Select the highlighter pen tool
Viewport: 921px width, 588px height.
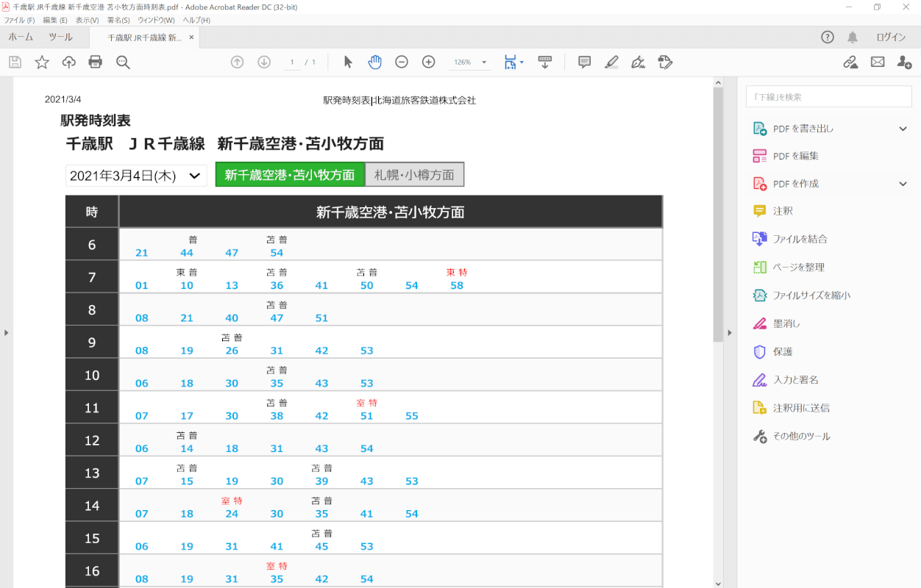click(x=611, y=62)
